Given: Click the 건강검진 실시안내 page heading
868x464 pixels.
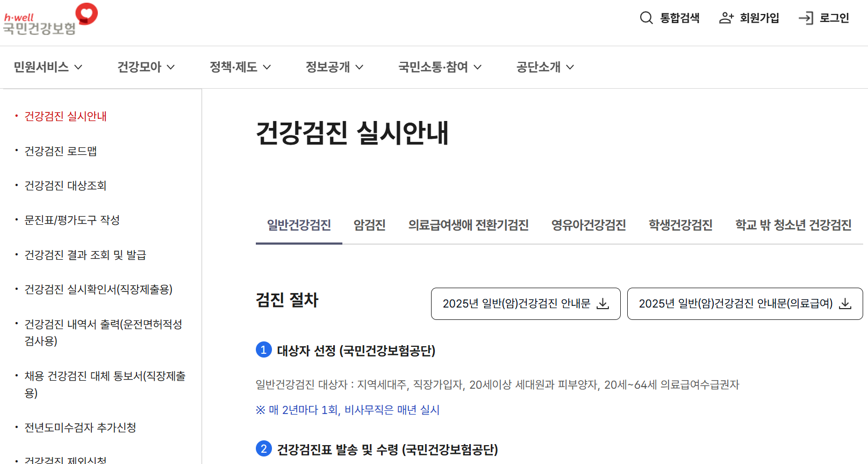Looking at the screenshot, I should pos(352,133).
